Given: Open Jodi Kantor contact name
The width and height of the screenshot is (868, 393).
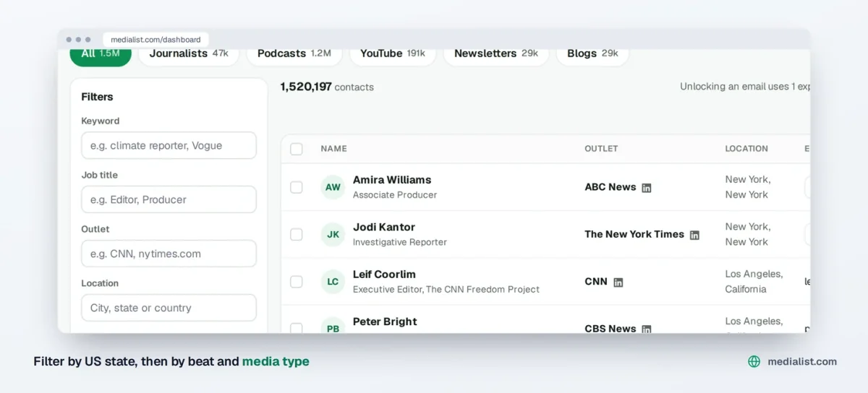Looking at the screenshot, I should point(384,227).
